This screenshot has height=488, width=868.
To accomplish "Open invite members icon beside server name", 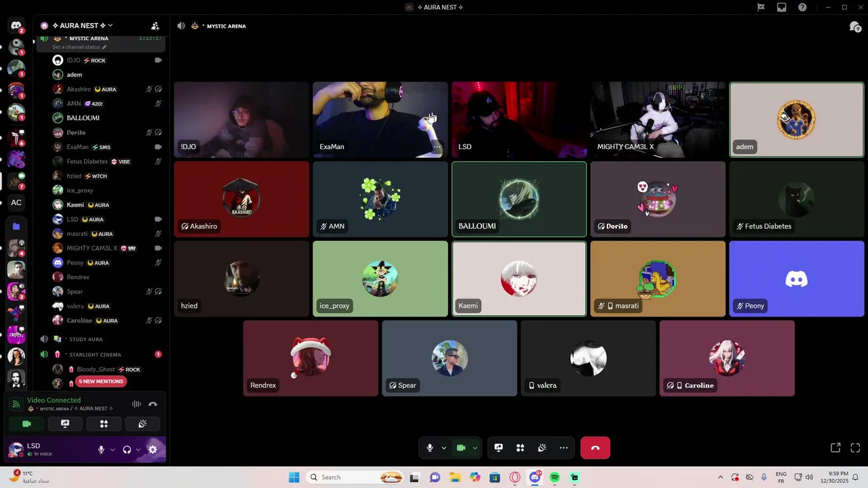I will coord(155,26).
